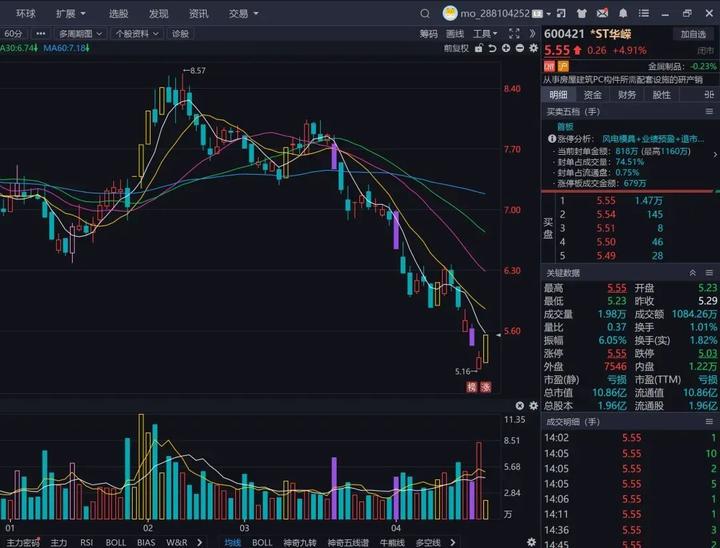Viewport: 720px width, 548px height.
Task: Open the 工具 dropdown menu
Action: coord(485,33)
